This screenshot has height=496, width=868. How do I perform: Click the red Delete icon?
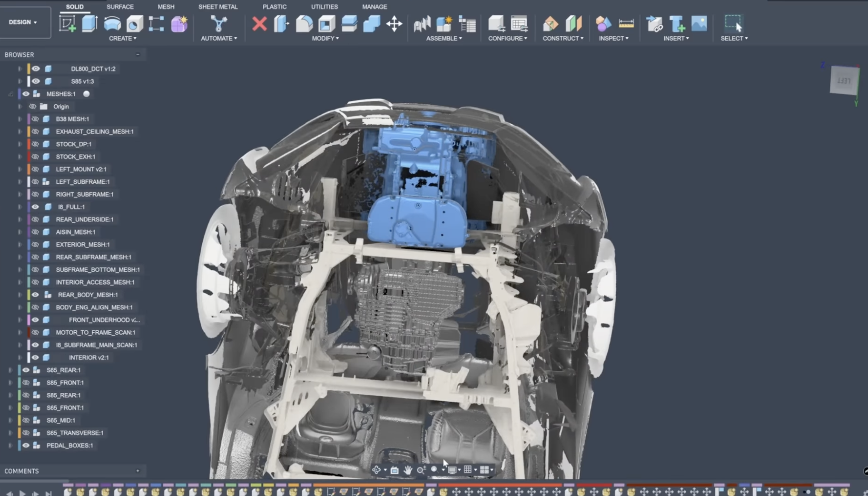[259, 23]
